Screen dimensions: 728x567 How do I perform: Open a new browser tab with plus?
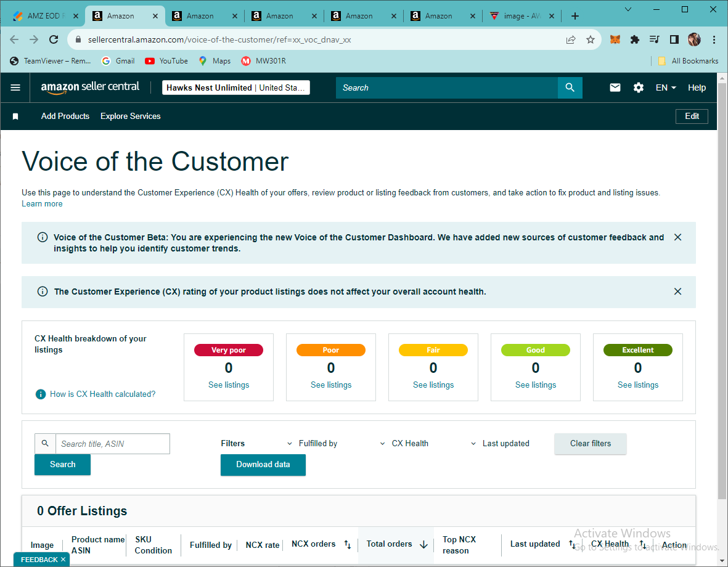(x=575, y=16)
